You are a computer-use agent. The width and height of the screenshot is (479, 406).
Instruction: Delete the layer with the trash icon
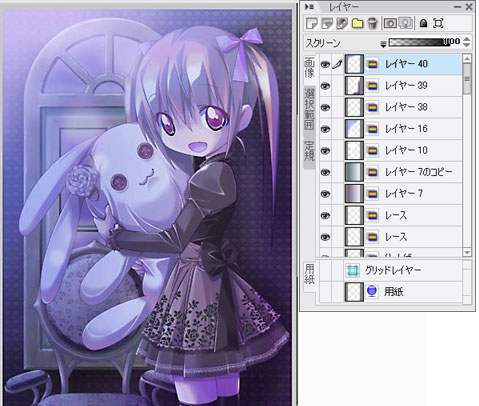tap(372, 23)
